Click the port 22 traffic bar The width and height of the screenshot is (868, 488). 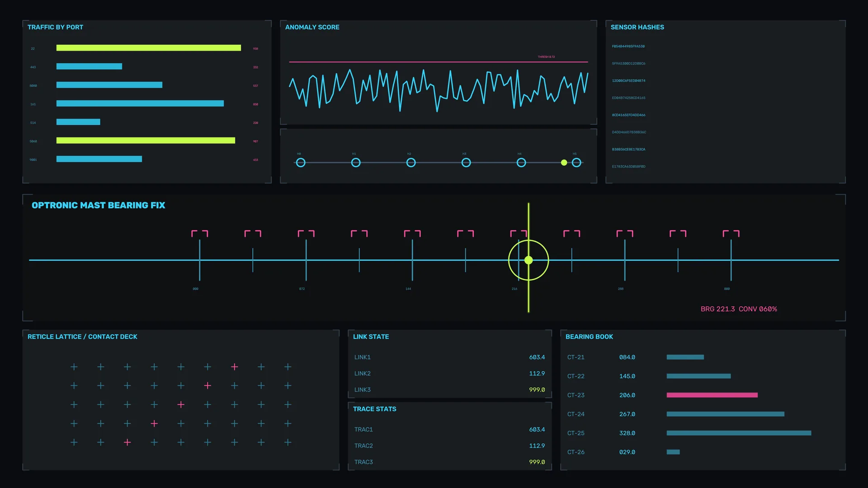(148, 48)
